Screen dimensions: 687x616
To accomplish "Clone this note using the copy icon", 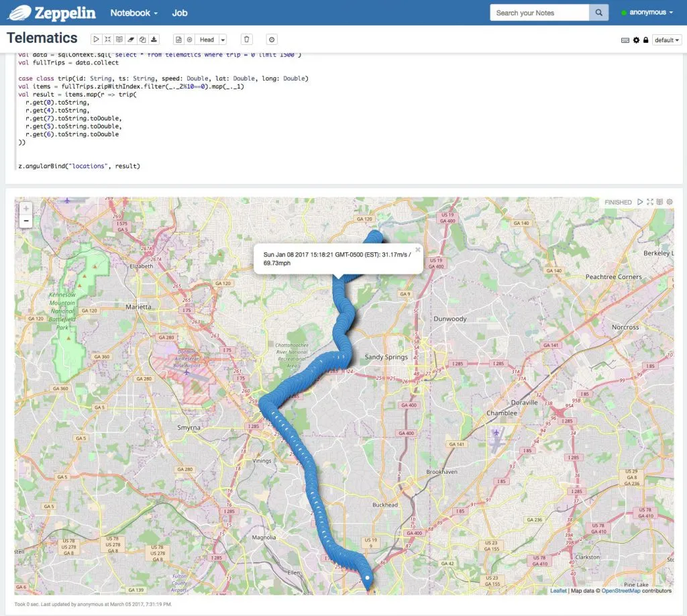I will click(x=143, y=40).
